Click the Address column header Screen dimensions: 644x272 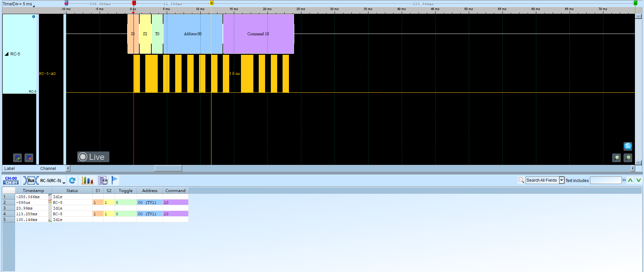[x=150, y=191]
